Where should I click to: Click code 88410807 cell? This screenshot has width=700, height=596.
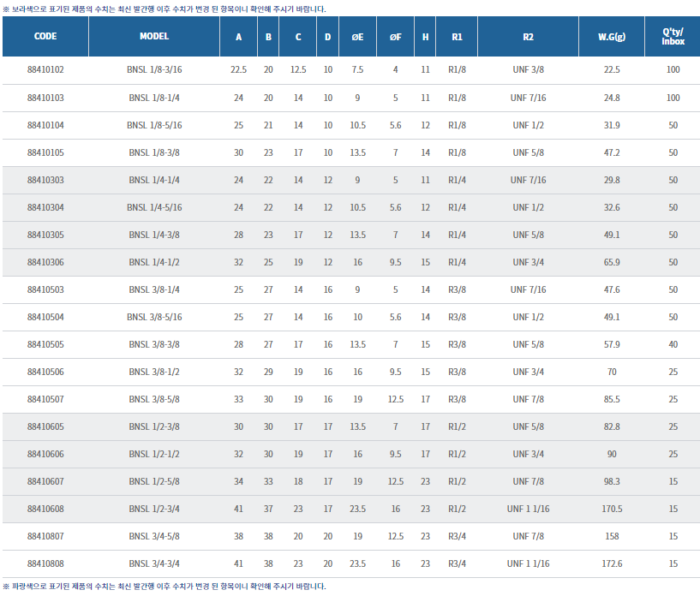coord(45,536)
